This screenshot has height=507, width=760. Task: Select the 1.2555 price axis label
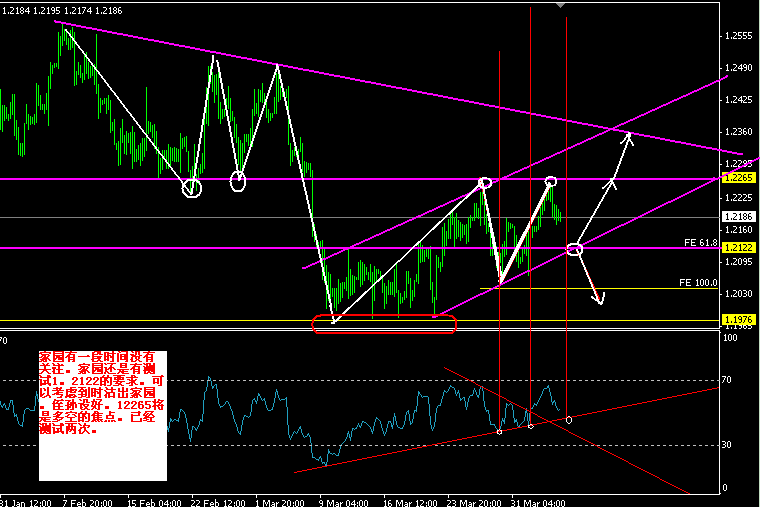739,36
